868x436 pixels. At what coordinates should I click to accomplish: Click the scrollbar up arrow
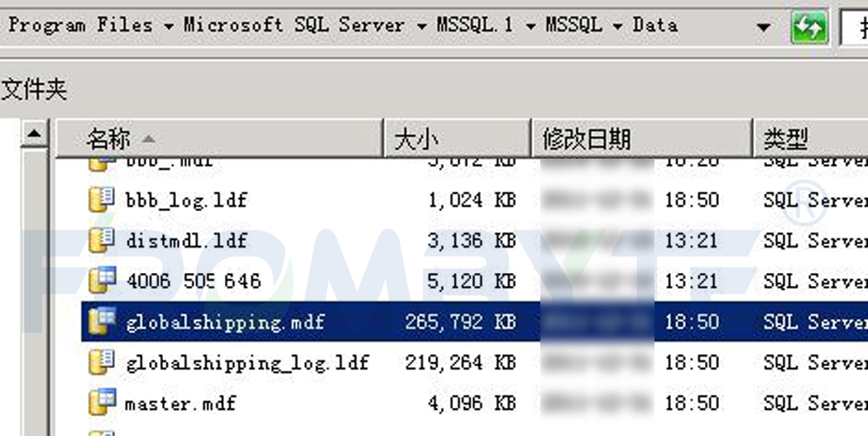click(34, 133)
